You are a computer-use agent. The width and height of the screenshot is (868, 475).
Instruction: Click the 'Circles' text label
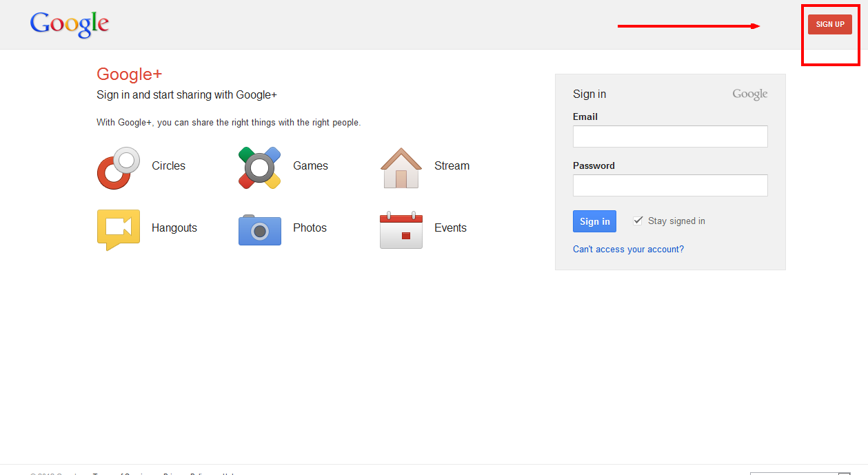[x=169, y=166]
